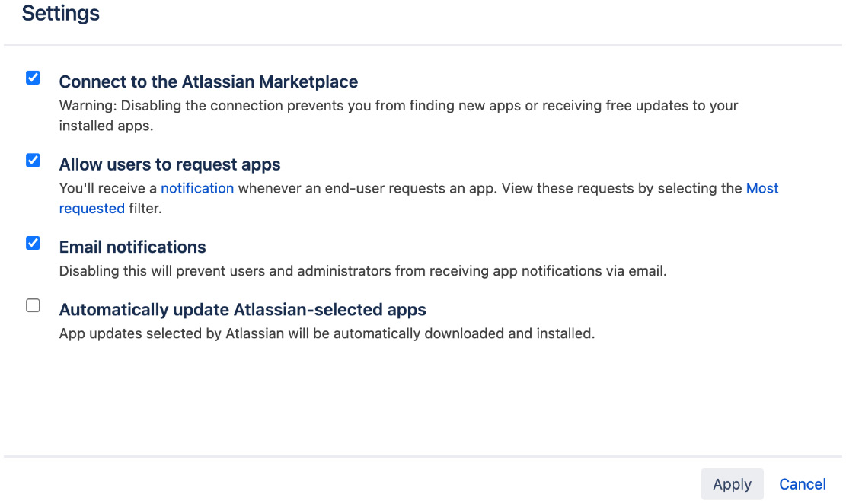Click the email disabling description text
This screenshot has width=846, height=504.
[x=362, y=270]
